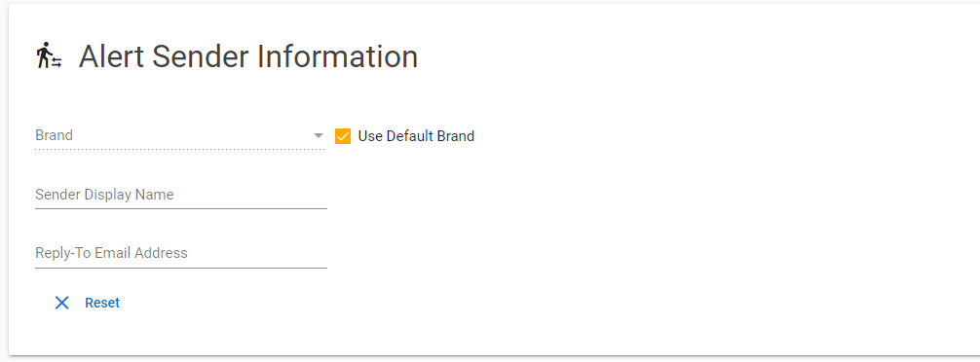Click the gray Brand caret icon
This screenshot has width=980, height=362.
[x=319, y=135]
